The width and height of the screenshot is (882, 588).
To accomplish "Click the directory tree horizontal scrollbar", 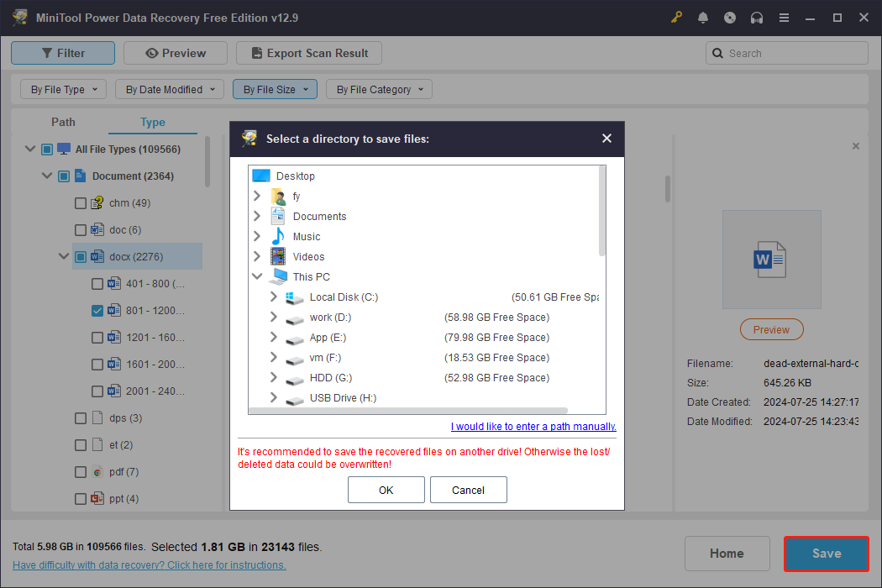I will pyautogui.click(x=407, y=411).
